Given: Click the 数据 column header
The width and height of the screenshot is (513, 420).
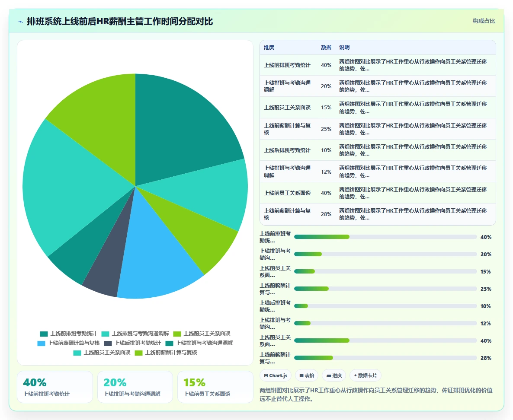Looking at the screenshot, I should pos(326,48).
